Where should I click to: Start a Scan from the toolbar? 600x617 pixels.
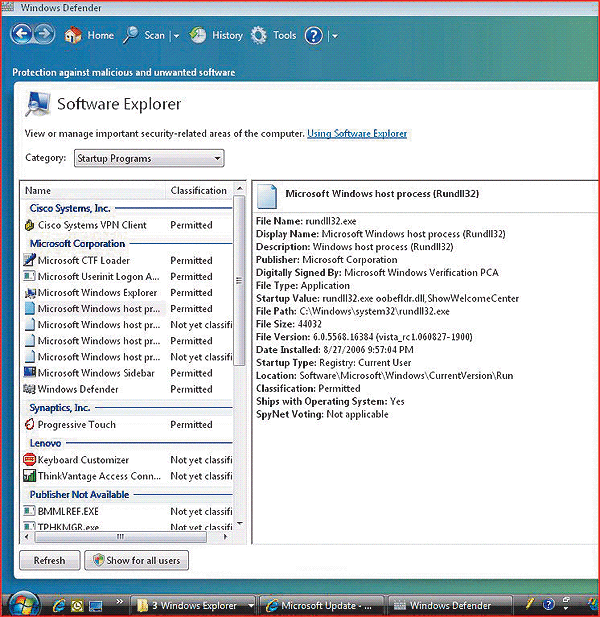click(x=144, y=36)
